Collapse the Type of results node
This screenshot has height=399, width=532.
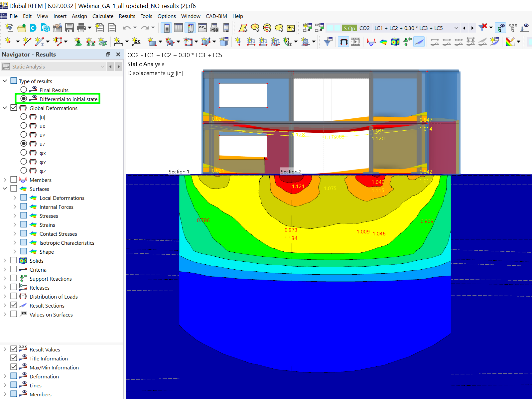(5, 81)
